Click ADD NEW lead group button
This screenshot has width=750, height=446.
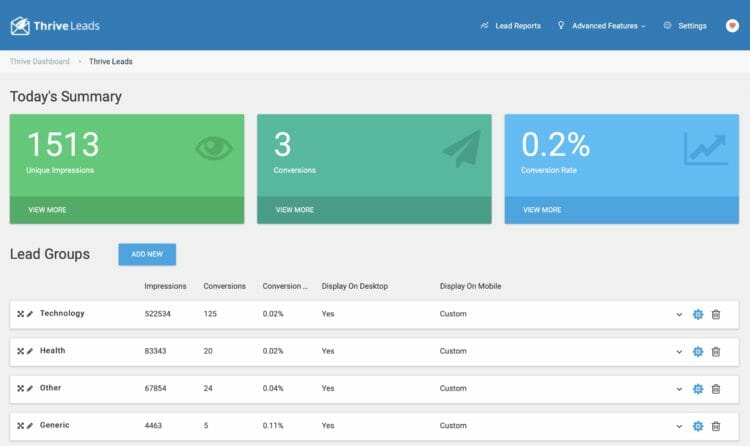tap(147, 254)
